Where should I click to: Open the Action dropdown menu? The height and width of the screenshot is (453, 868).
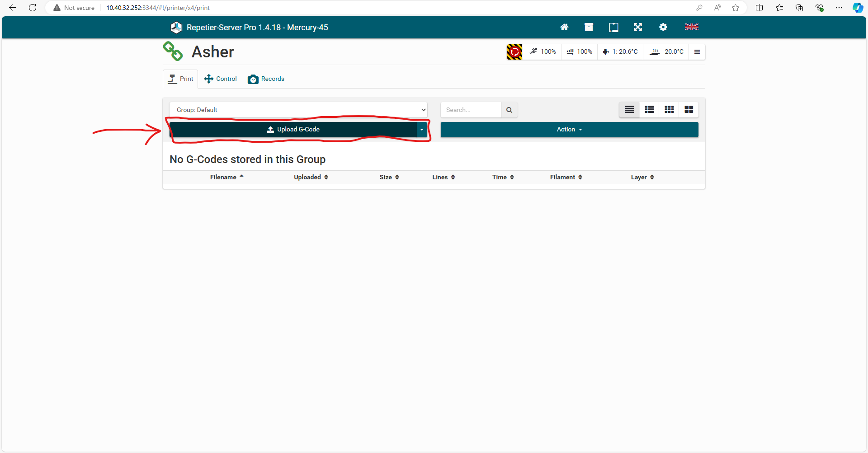coord(570,130)
